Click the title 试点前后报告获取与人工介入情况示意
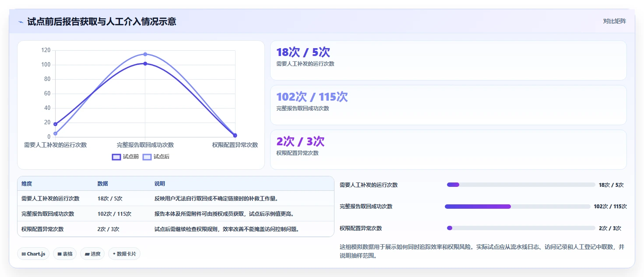 (x=102, y=22)
